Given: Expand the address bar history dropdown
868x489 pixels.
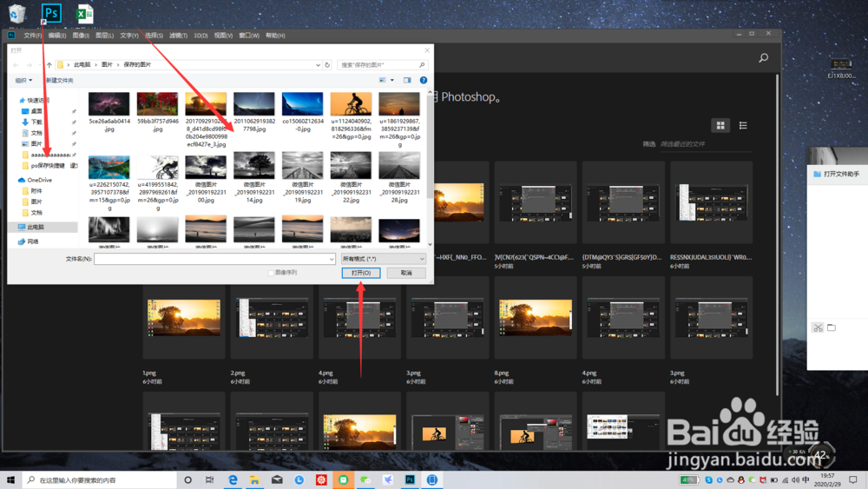Looking at the screenshot, I should 318,65.
